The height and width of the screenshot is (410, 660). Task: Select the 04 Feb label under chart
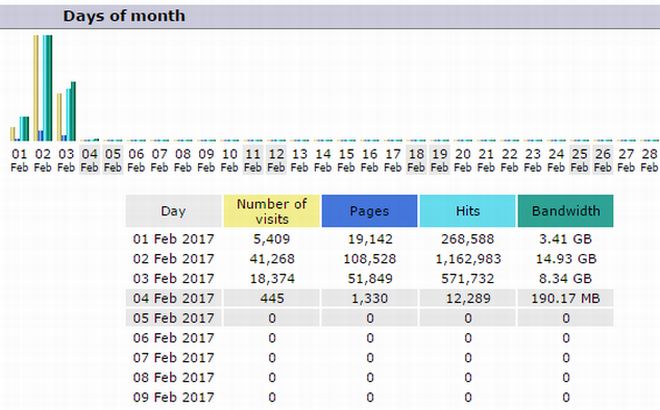click(x=90, y=160)
